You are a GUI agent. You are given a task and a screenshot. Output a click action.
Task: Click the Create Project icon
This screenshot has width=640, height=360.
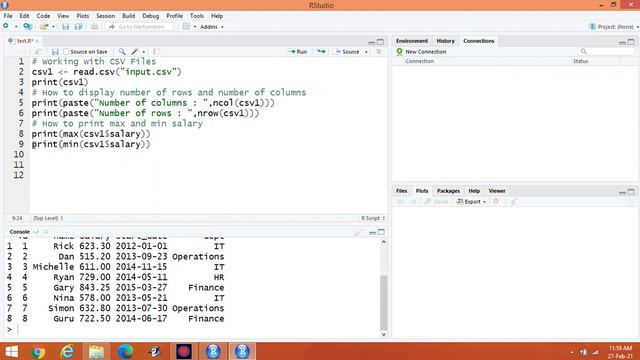point(27,27)
